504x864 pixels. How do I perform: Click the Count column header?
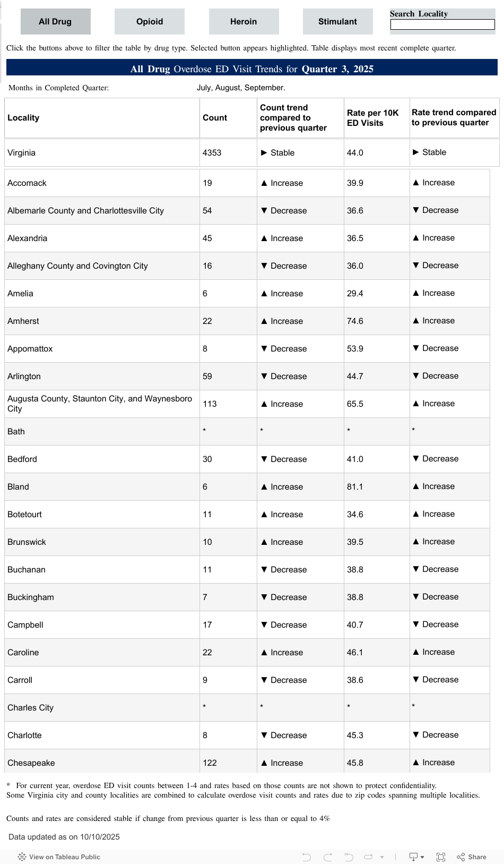click(215, 118)
